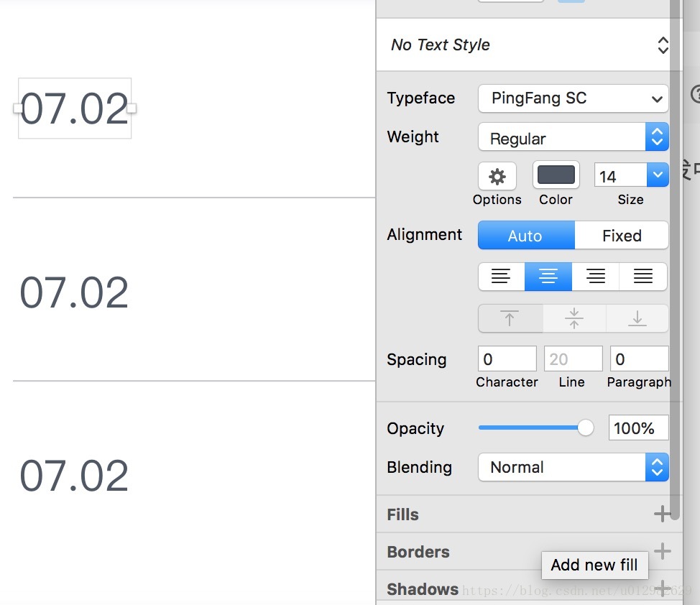Image resolution: width=700 pixels, height=605 pixels.
Task: Switch alignment mode to Auto
Action: pos(526,235)
